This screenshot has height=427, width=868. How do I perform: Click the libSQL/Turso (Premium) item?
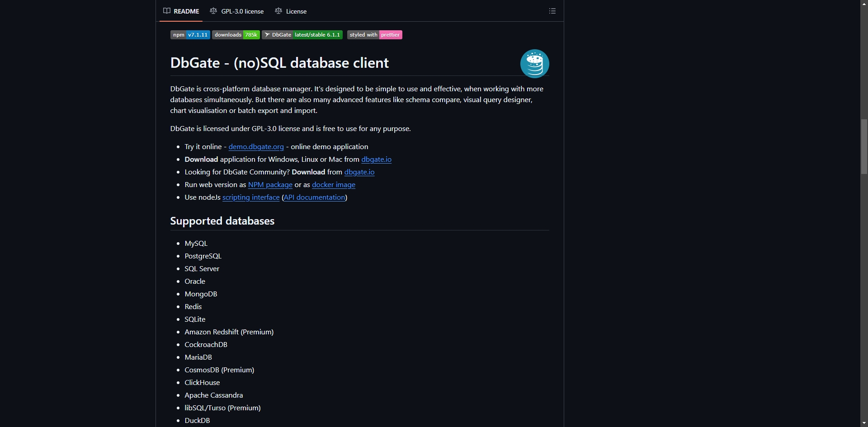coord(223,408)
